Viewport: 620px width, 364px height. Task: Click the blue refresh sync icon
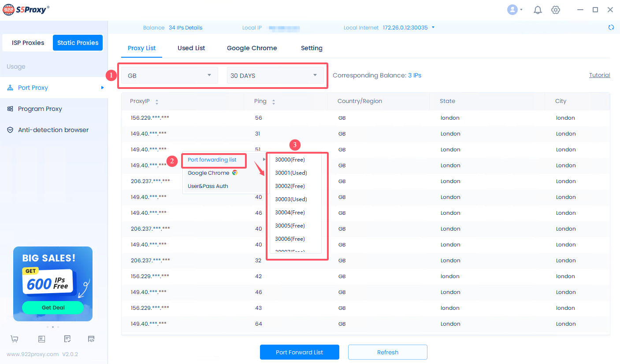[611, 27]
